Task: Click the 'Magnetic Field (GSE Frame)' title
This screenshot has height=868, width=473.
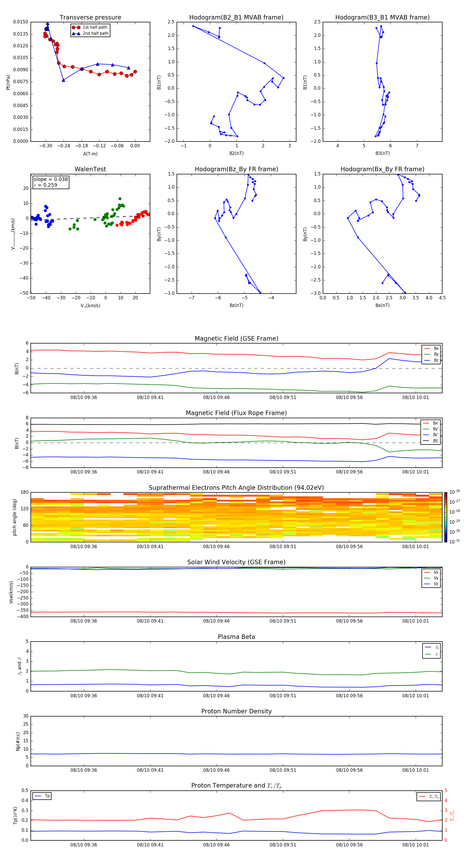Action: point(236,339)
